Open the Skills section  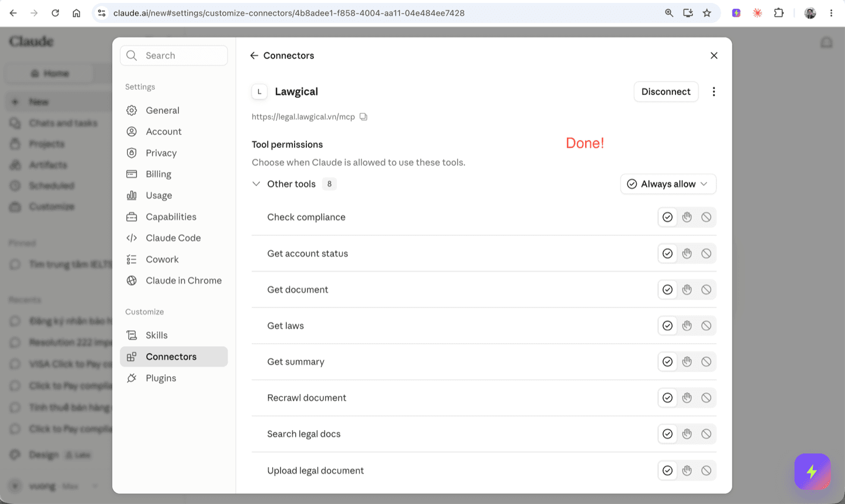pyautogui.click(x=174, y=335)
